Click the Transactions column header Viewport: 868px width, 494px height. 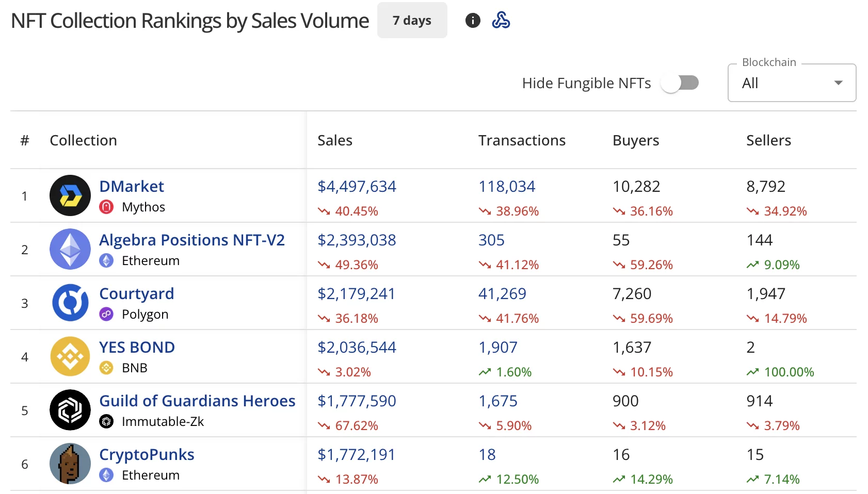point(521,140)
